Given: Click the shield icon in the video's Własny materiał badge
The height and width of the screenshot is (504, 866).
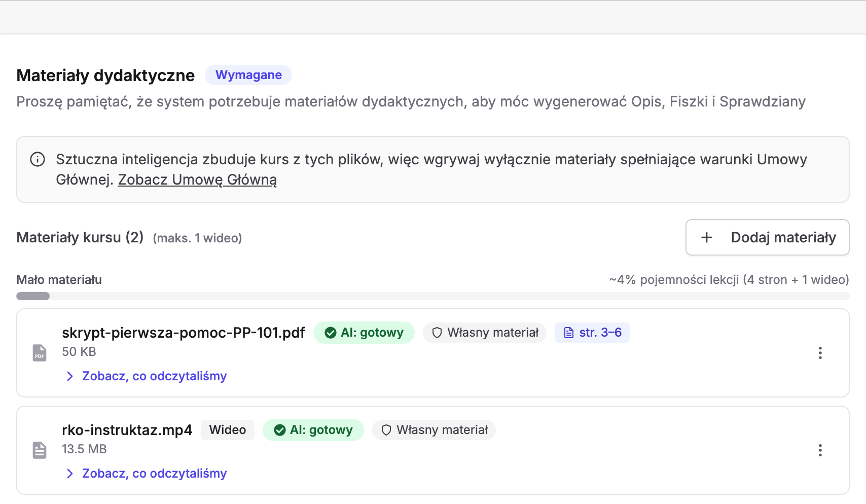Looking at the screenshot, I should [x=386, y=430].
